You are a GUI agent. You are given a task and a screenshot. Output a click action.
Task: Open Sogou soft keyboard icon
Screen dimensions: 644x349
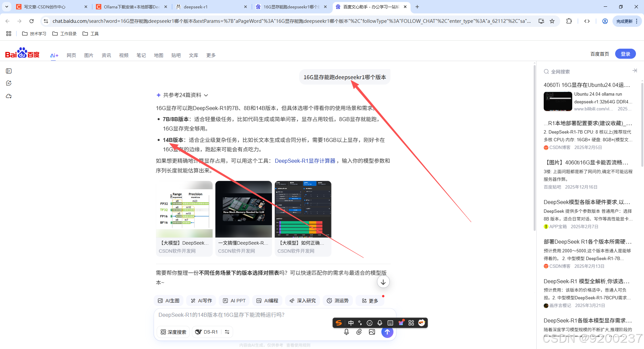coord(390,323)
